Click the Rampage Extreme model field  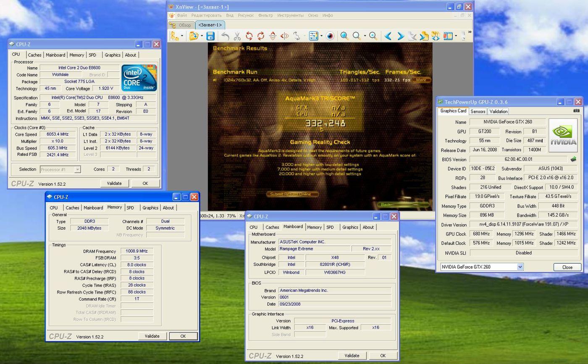[314, 249]
